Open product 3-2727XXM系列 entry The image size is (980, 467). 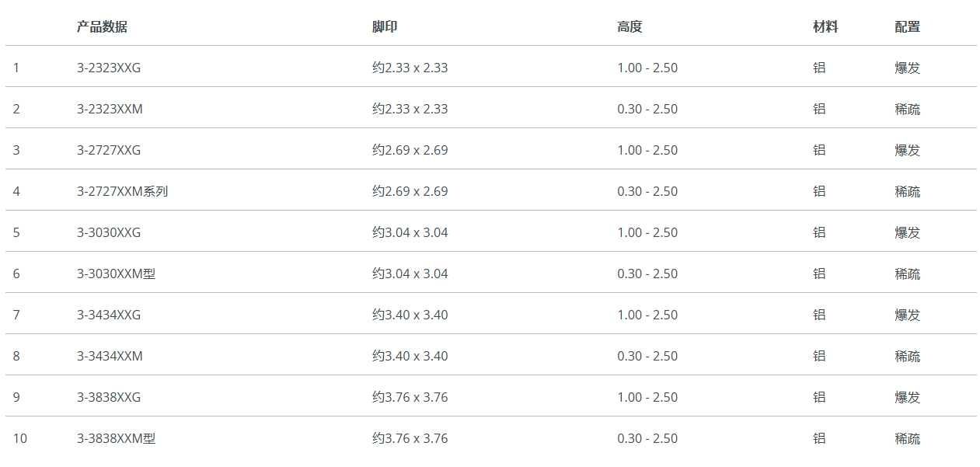[122, 191]
